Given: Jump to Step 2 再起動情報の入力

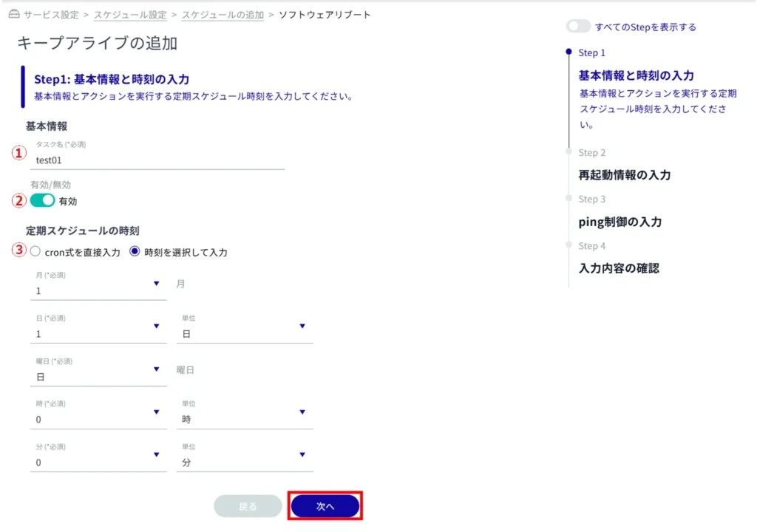Looking at the screenshot, I should [624, 175].
